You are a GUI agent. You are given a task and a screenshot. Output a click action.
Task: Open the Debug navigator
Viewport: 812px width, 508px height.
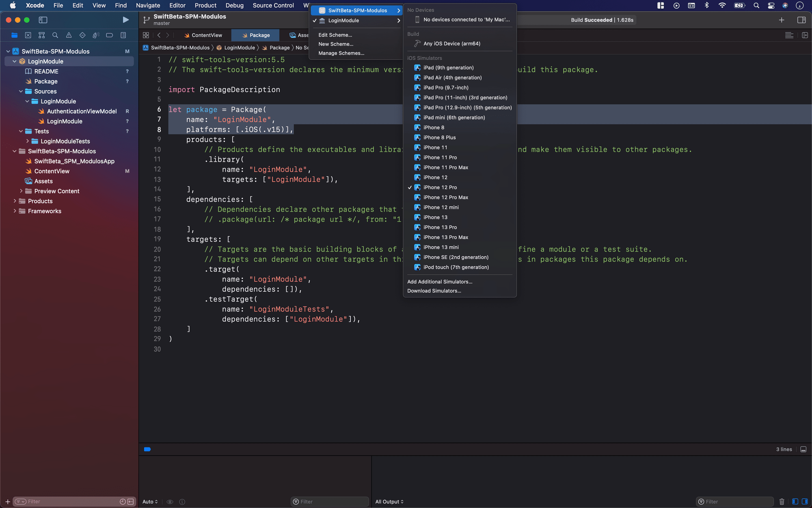pyautogui.click(x=96, y=35)
